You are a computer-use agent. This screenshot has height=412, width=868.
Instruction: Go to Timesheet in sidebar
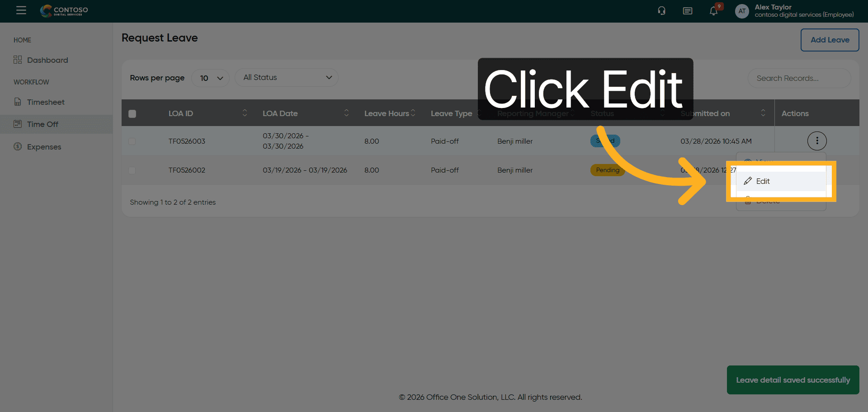46,102
